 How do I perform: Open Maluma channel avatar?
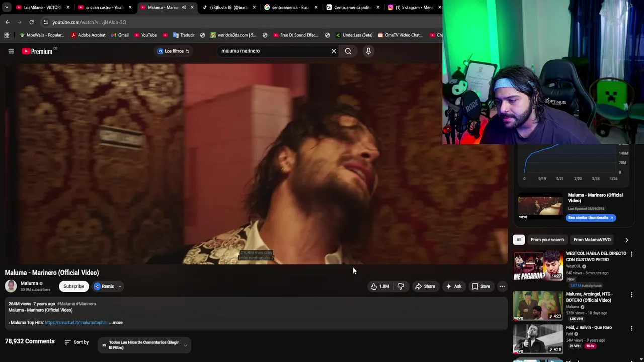[11, 286]
